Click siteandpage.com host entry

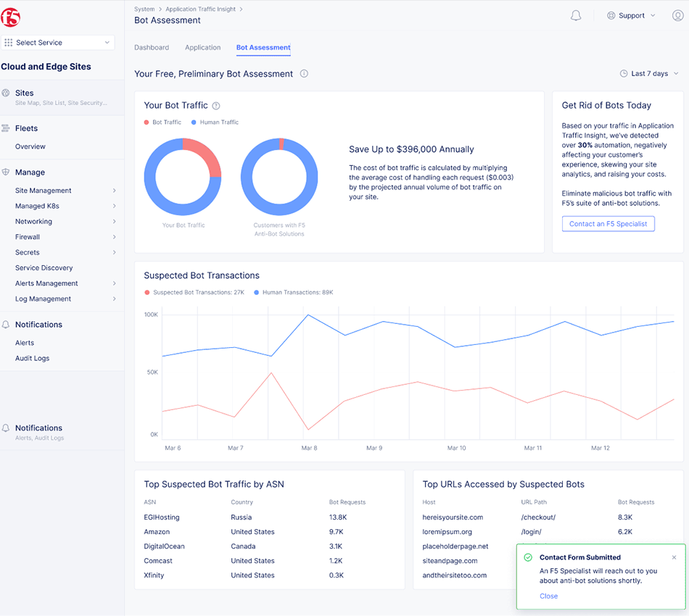click(x=450, y=561)
